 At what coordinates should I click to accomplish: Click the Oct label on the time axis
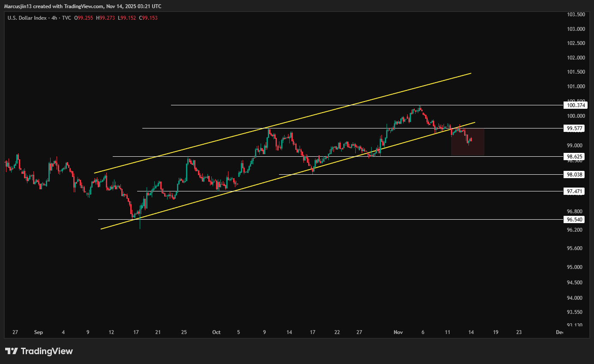click(x=216, y=332)
